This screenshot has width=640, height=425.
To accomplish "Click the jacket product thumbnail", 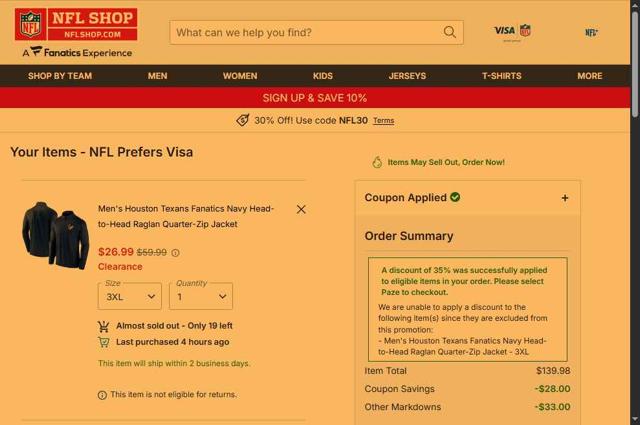I will click(x=56, y=235).
